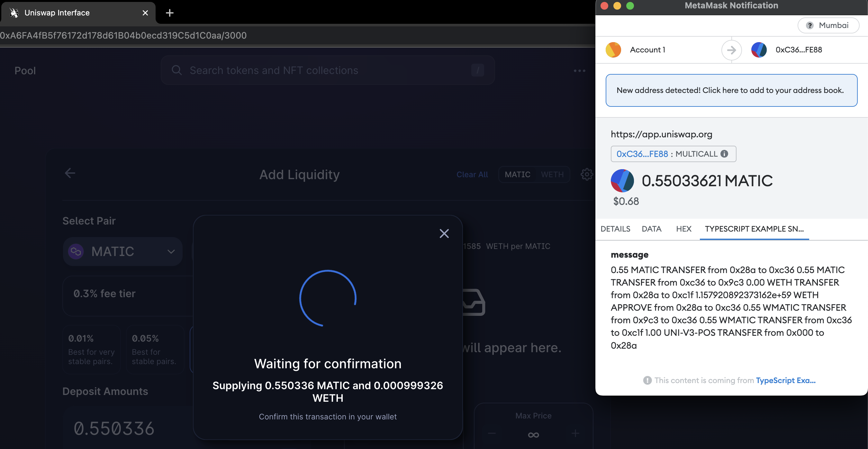Viewport: 868px width, 449px height.
Task: Close the Waiting for confirmation modal
Action: coord(444,233)
